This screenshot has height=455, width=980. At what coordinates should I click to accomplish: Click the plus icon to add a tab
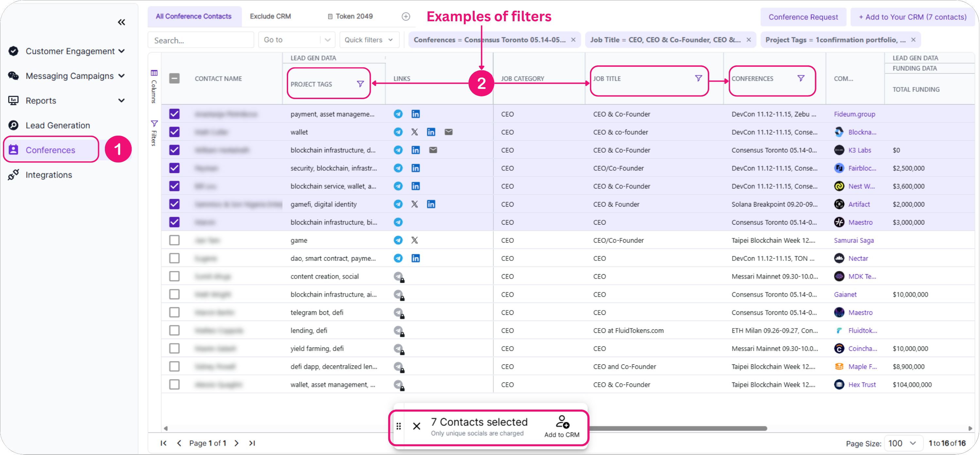coord(405,16)
